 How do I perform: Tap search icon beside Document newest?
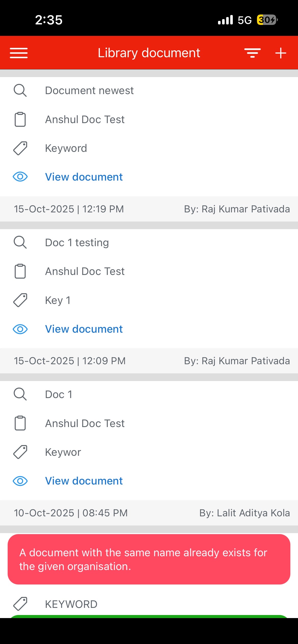20,91
